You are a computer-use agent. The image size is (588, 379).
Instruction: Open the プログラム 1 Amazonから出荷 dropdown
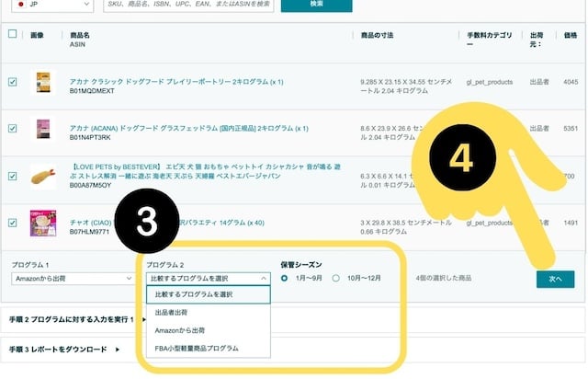coord(72,278)
